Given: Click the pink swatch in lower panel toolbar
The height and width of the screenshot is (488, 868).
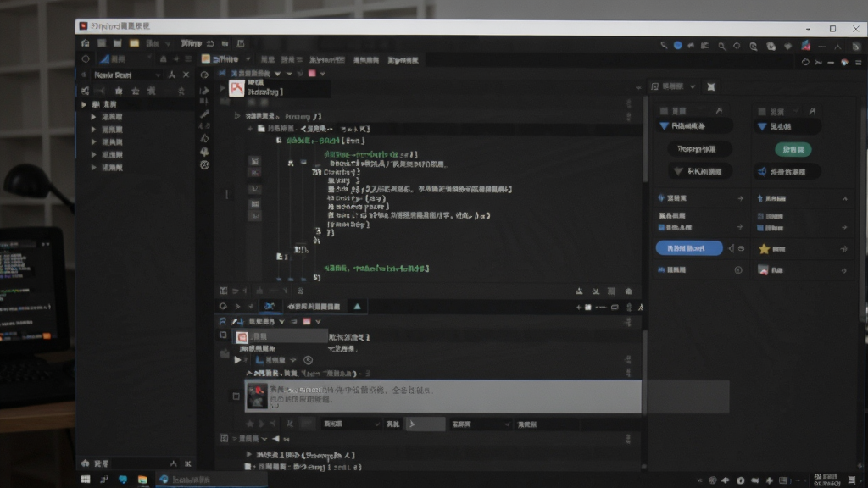Looking at the screenshot, I should pos(307,321).
